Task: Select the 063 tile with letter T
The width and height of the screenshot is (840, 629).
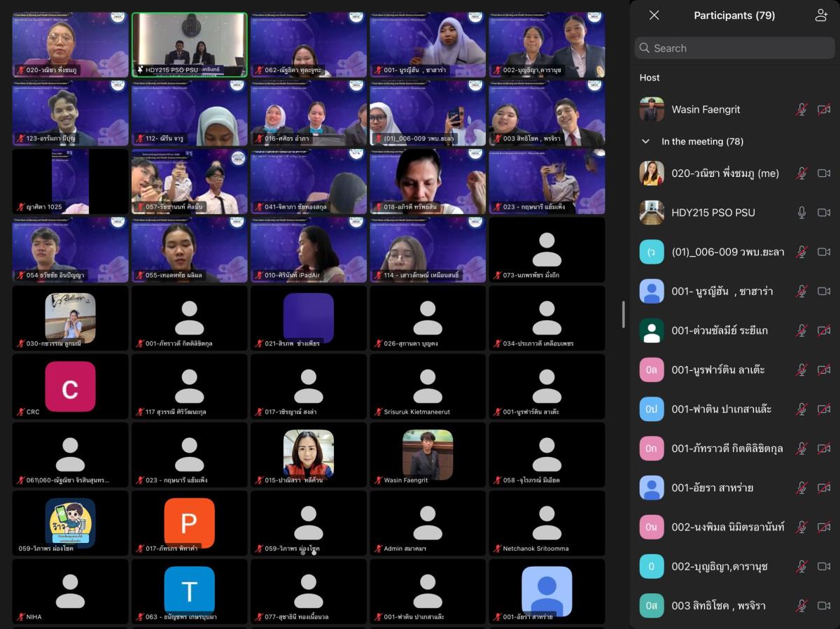Action: pos(190,591)
